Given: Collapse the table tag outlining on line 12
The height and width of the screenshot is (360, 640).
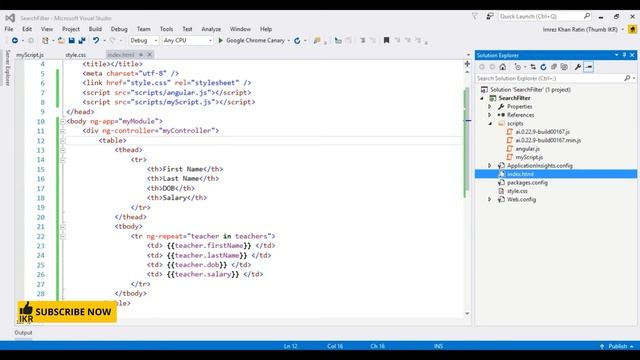Looking at the screenshot, I should coord(62,140).
